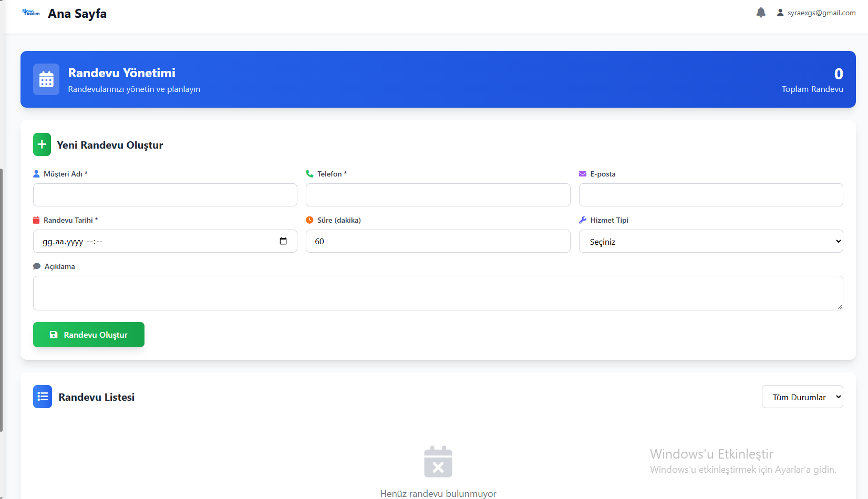
Task: Expand the Hizmet Tipi dropdown
Action: (x=711, y=241)
